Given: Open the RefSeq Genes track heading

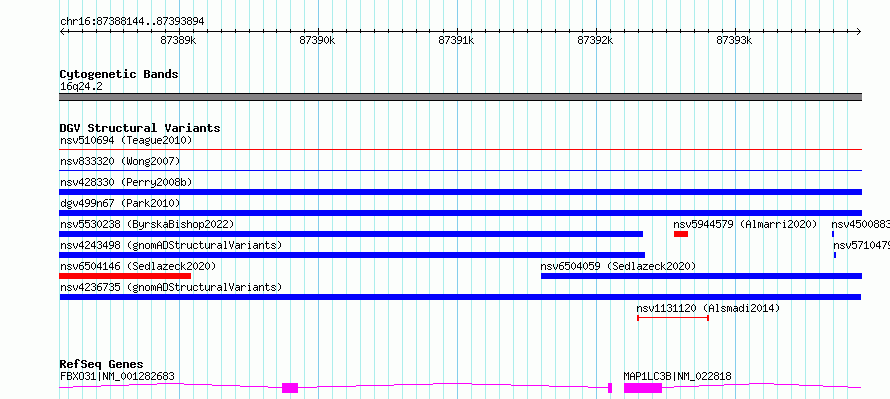Looking at the screenshot, I should point(102,364).
